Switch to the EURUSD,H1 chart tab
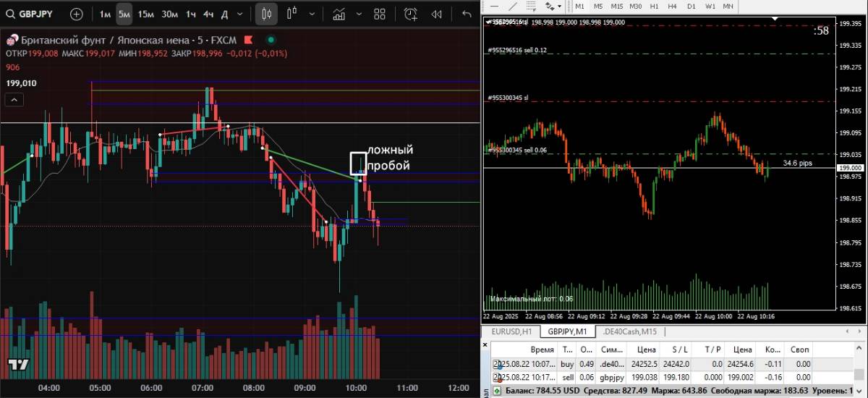The height and width of the screenshot is (398, 868). coord(511,331)
